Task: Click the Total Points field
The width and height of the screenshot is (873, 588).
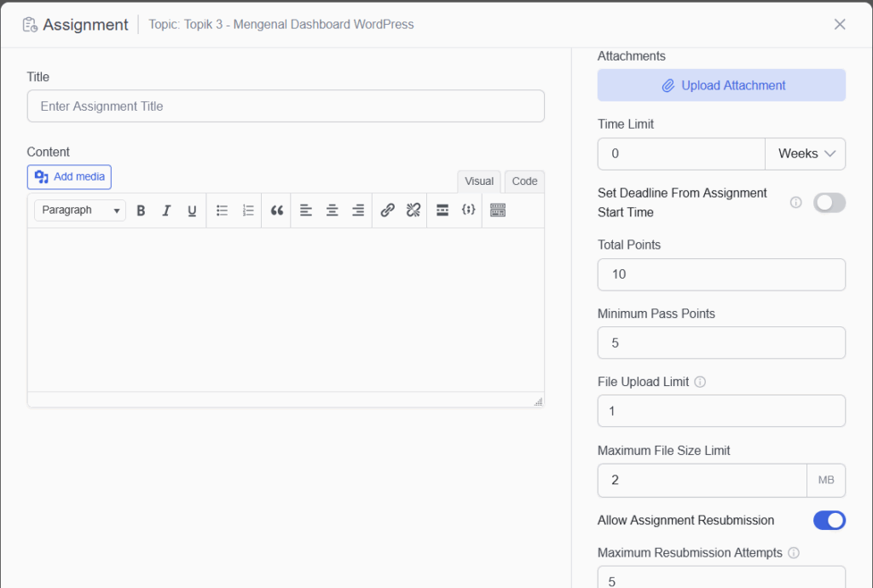Action: (721, 274)
